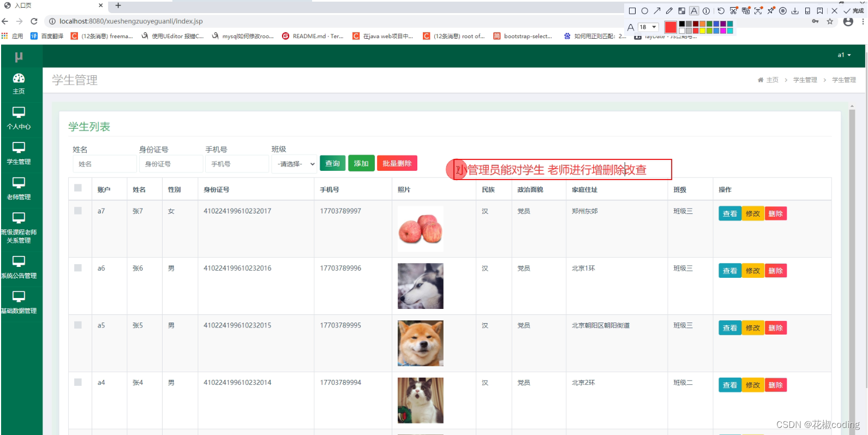
Task: Check the checkbox for row a7
Action: (78, 211)
